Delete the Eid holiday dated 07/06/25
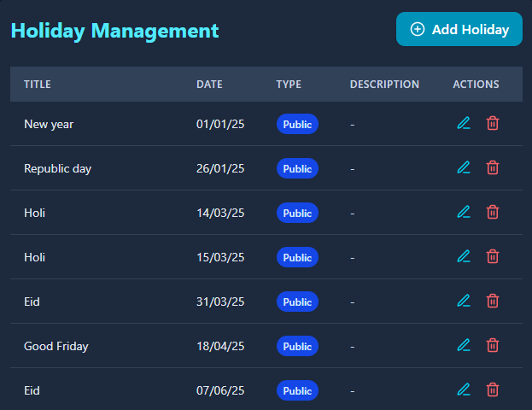Image resolution: width=532 pixels, height=410 pixels. tap(493, 390)
